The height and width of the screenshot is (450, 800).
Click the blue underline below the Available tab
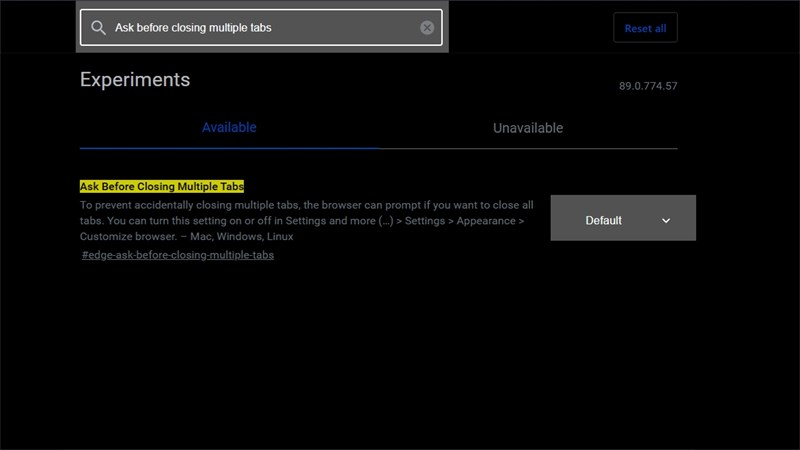pyautogui.click(x=229, y=147)
